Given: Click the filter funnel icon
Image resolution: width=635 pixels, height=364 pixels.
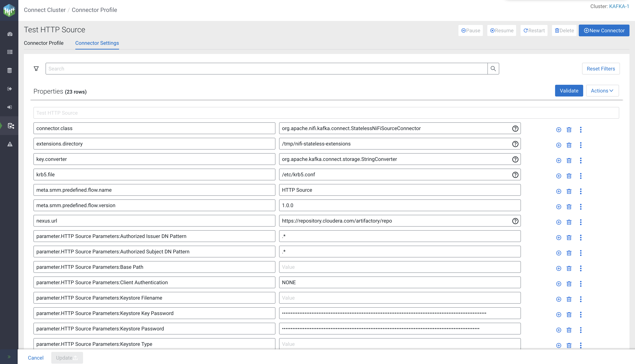Looking at the screenshot, I should (x=36, y=68).
